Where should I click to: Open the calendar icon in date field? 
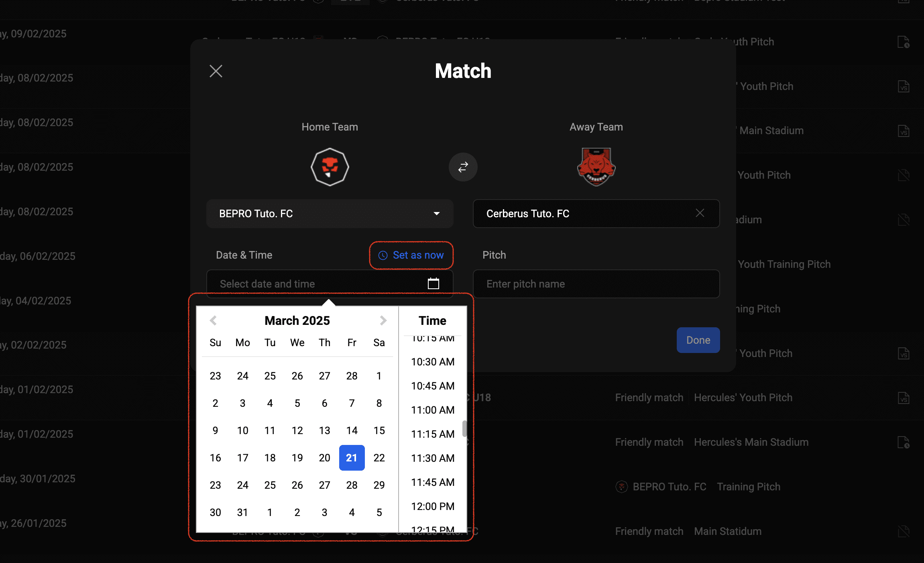tap(434, 284)
